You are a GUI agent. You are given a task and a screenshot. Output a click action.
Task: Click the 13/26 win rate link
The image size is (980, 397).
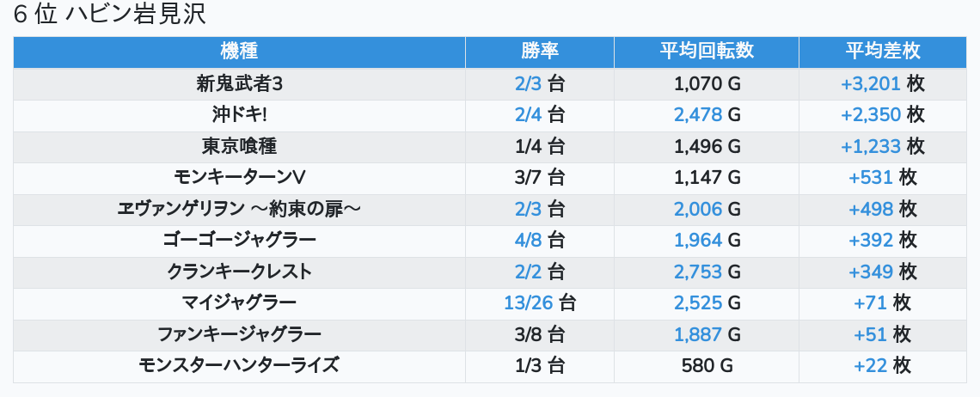[x=529, y=303]
